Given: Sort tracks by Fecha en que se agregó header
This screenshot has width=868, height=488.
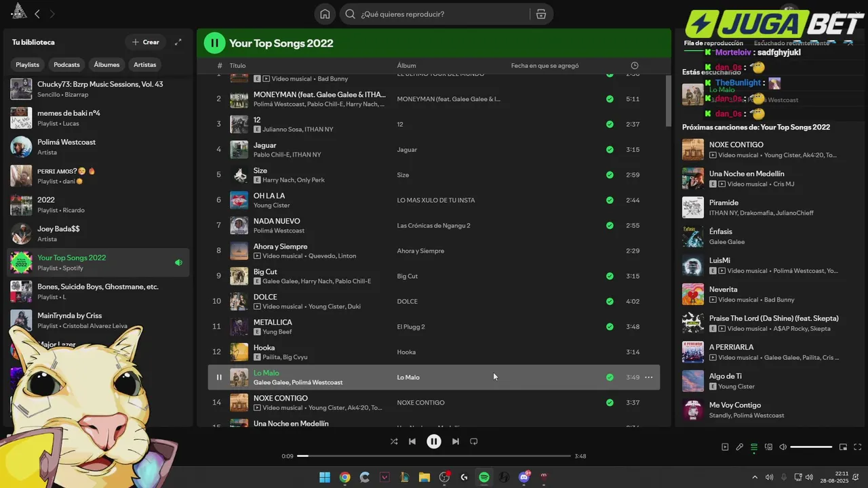Looking at the screenshot, I should click(545, 66).
